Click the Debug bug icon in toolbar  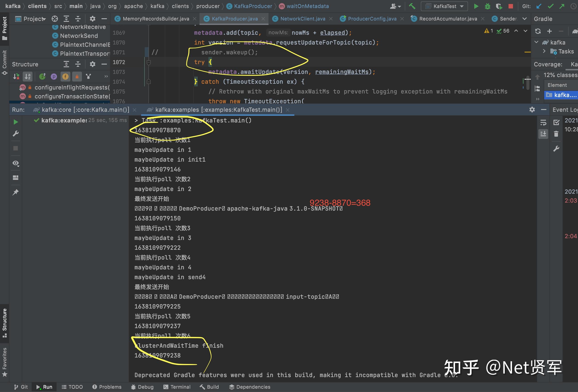[x=487, y=6]
